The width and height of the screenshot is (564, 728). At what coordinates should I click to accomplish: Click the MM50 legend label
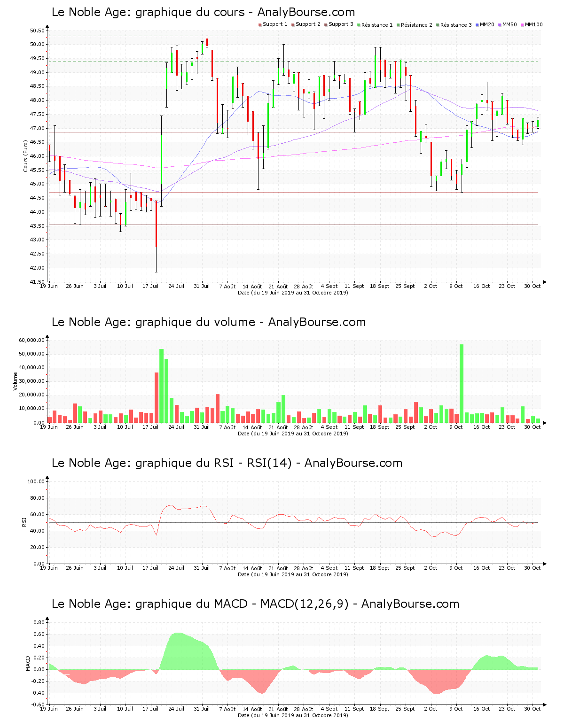click(x=509, y=24)
